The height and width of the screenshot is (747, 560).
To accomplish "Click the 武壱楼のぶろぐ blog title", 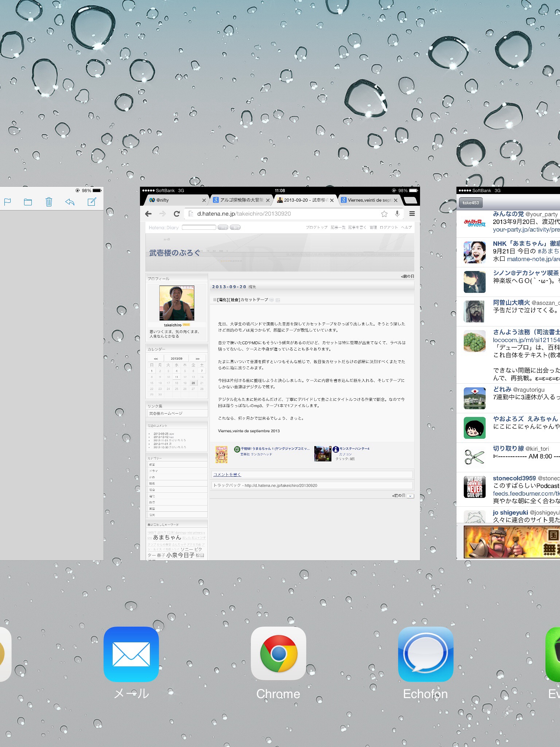I will click(x=175, y=252).
